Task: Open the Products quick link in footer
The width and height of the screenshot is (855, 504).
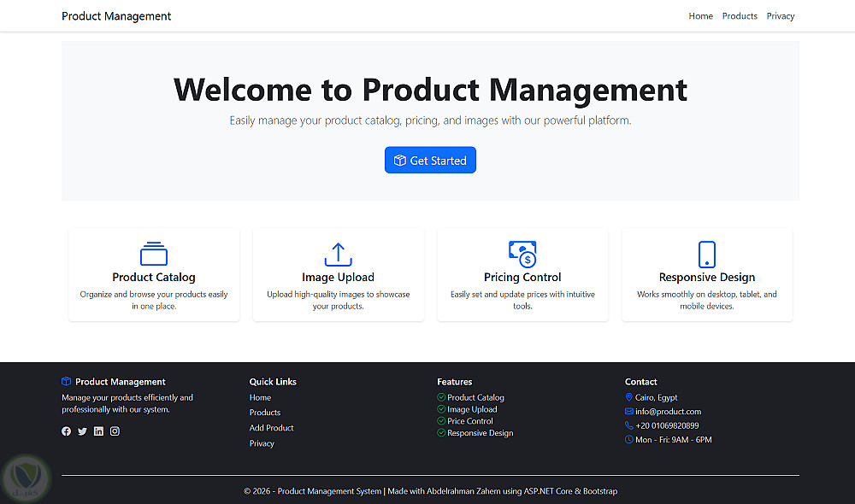Action: pyautogui.click(x=265, y=413)
